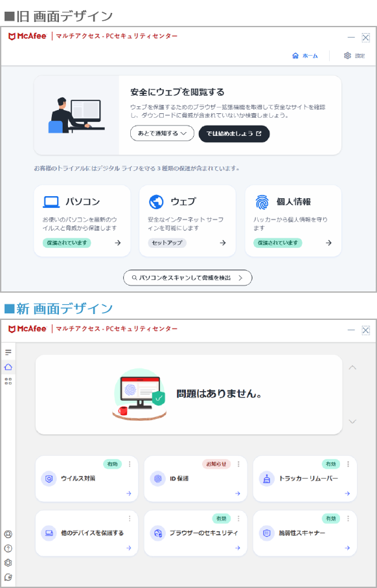Open the four-squares apps grid sidebar icon

click(8, 381)
